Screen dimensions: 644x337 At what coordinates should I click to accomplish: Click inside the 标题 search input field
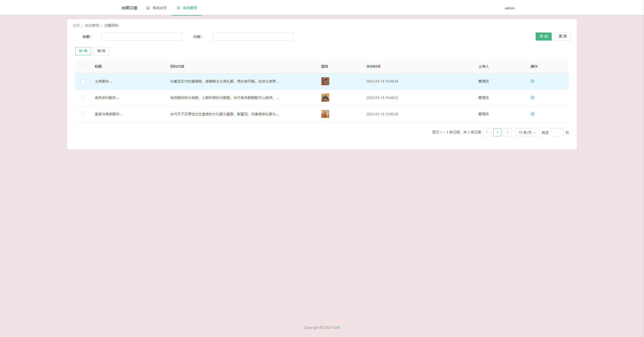click(x=142, y=36)
